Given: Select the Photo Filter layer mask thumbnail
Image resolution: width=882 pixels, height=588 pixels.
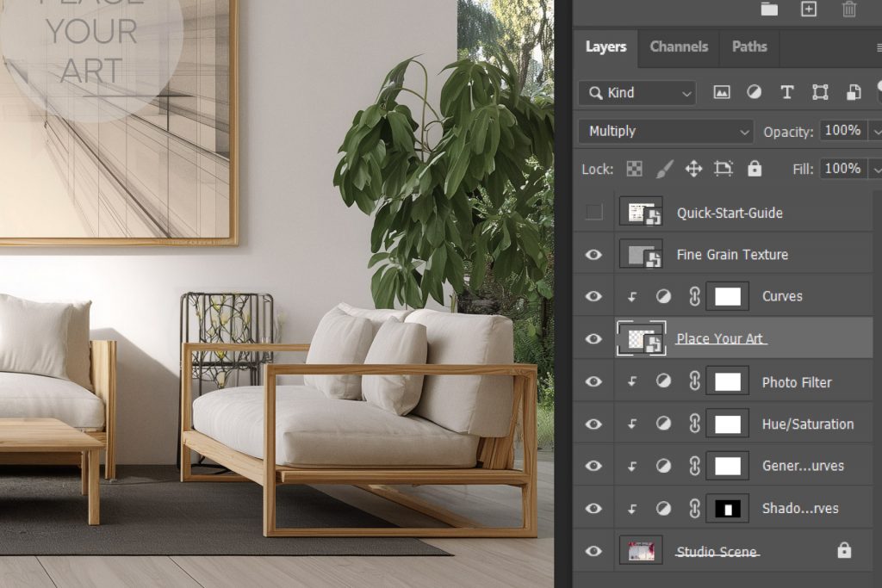Looking at the screenshot, I should coord(727,381).
